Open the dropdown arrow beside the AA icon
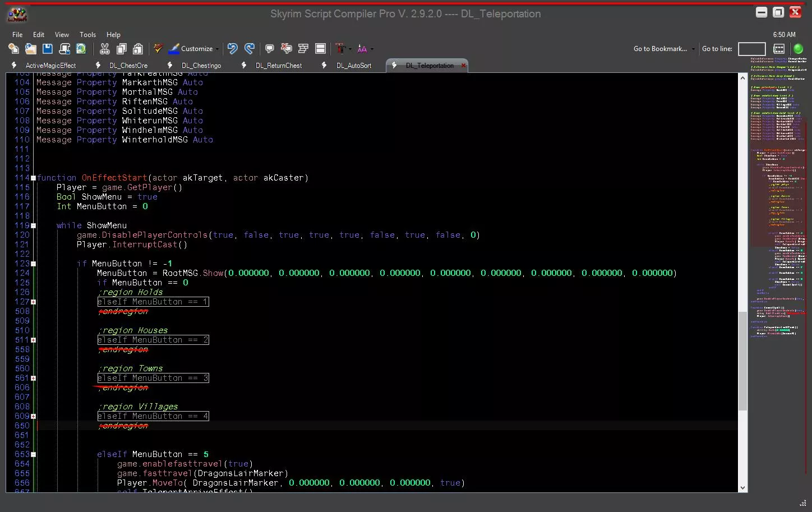812x512 pixels. 372,49
